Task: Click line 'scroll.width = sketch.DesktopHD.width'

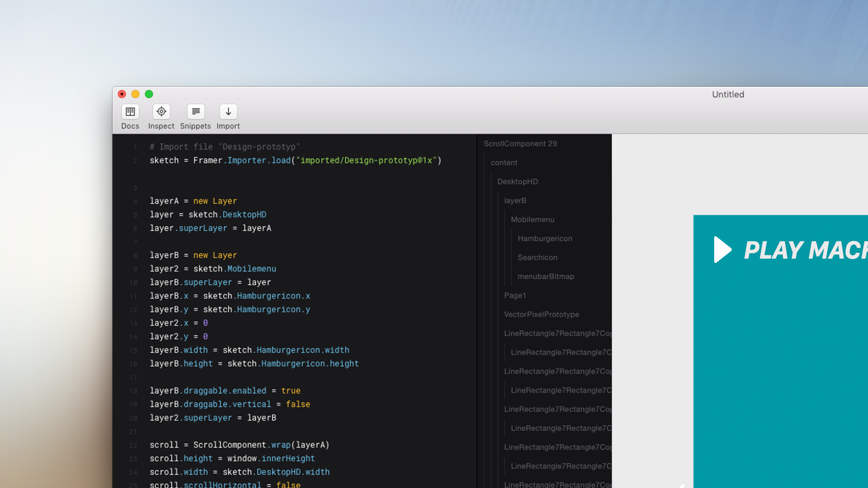Action: [239, 472]
